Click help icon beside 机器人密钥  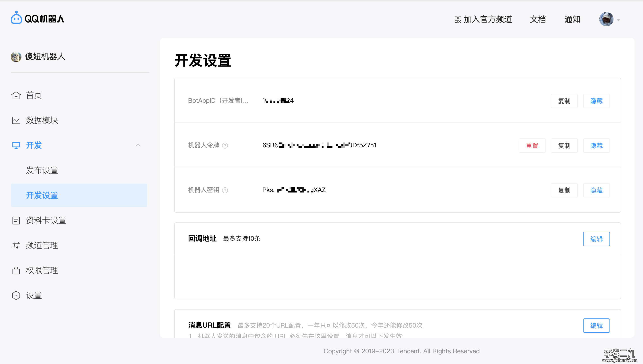pyautogui.click(x=225, y=190)
